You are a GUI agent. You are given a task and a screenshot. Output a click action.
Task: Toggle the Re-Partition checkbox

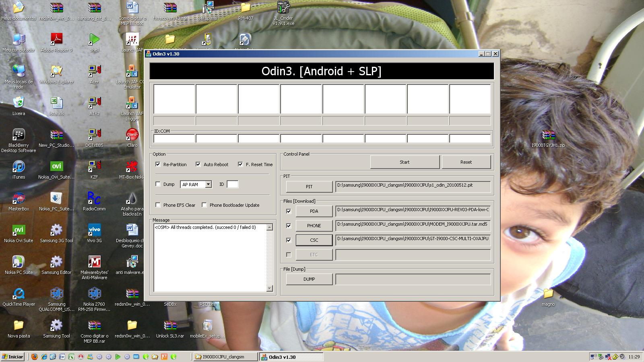point(158,164)
